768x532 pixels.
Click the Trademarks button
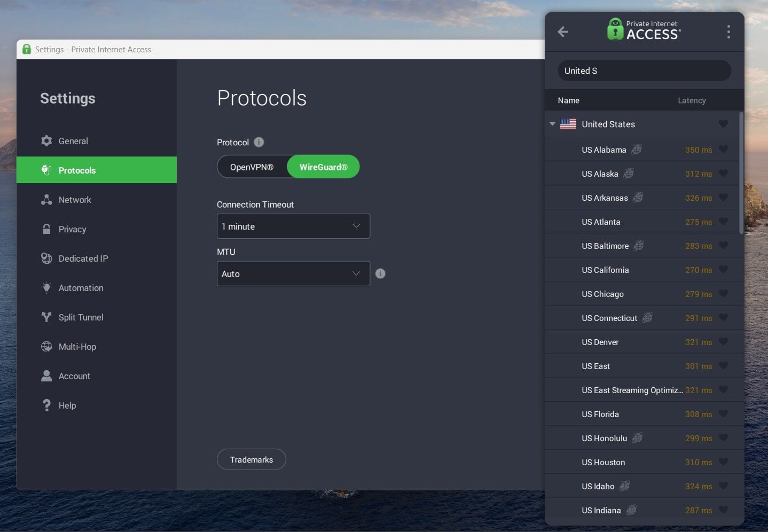[251, 459]
